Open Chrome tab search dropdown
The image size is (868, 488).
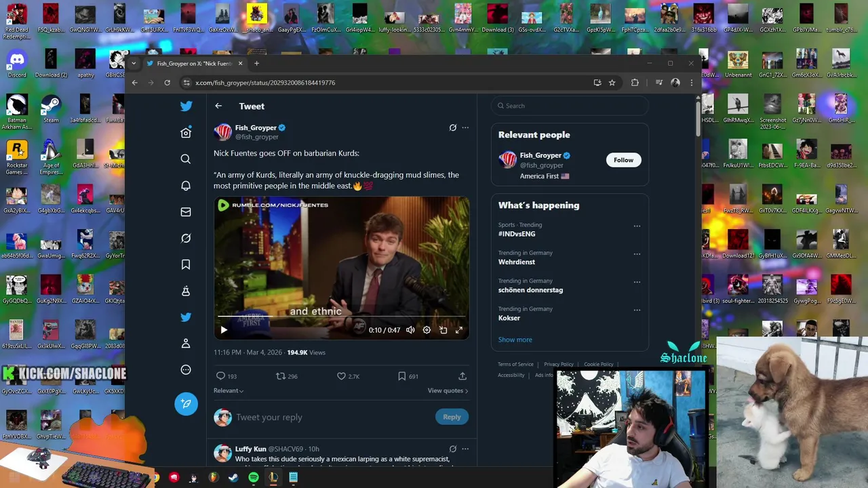click(134, 63)
